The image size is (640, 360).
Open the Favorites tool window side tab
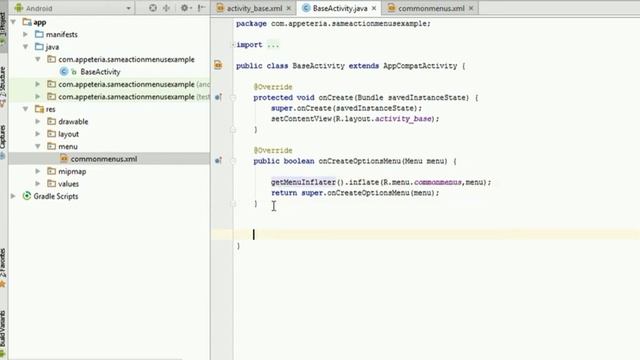click(3, 267)
